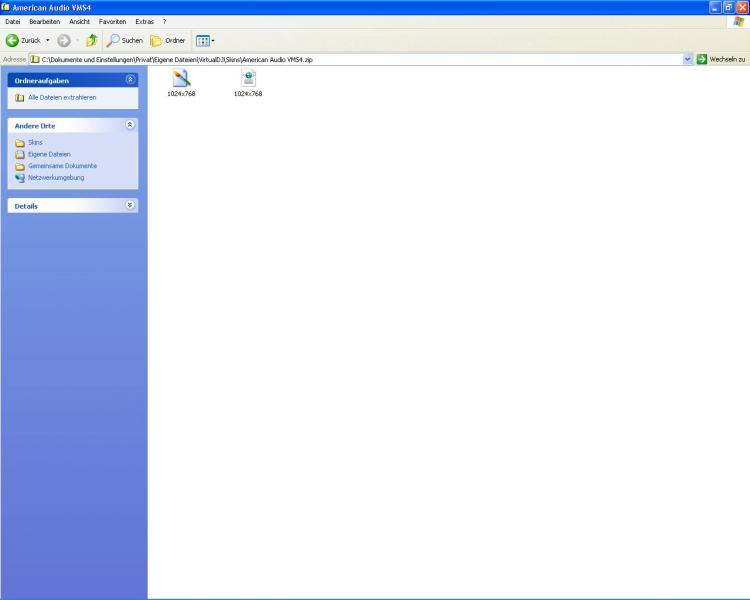Open the Suchen search pane
This screenshot has width=750, height=600.
click(124, 41)
